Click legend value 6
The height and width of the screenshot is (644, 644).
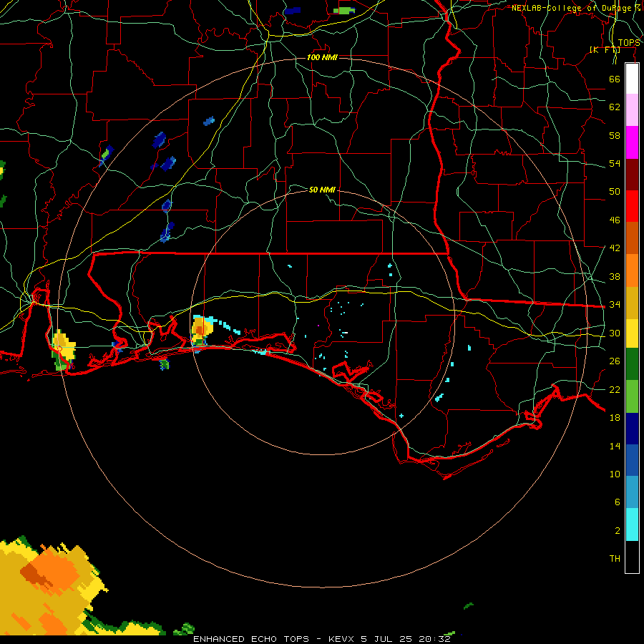pyautogui.click(x=618, y=502)
